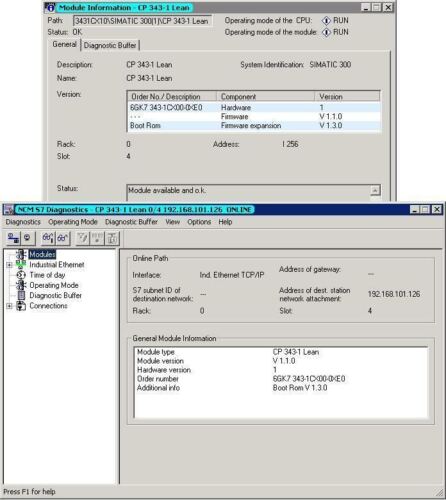Click the Order number row
Viewport: 446px width, 500px height.
[281, 379]
